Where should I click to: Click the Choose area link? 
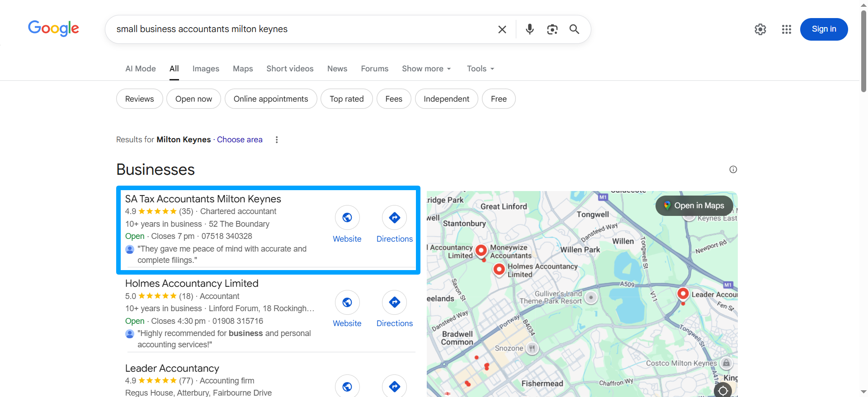(240, 140)
